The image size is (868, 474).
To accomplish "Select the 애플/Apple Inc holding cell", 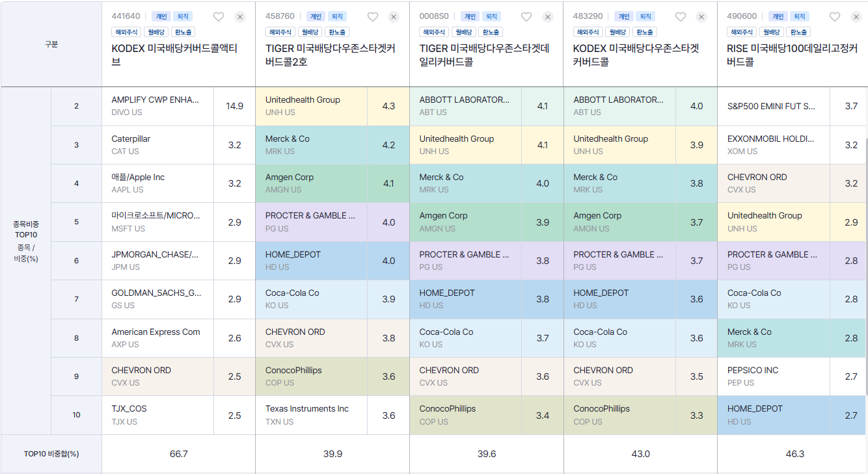I will [x=158, y=183].
